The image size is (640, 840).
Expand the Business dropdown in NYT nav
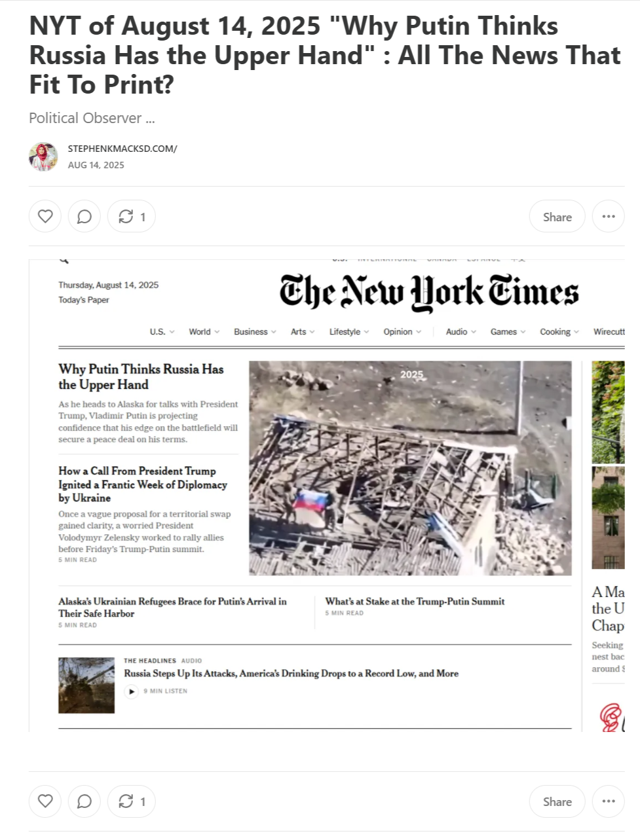(x=255, y=332)
